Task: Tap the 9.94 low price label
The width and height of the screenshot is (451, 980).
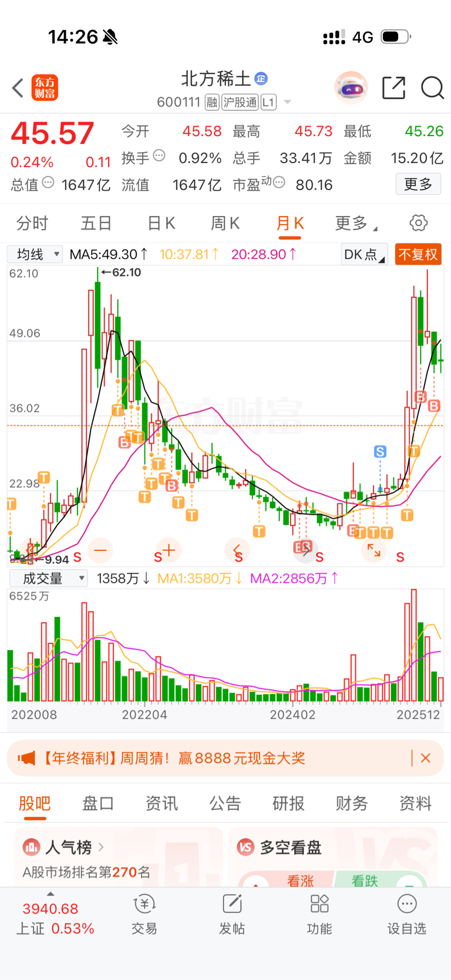Action: click(52, 560)
